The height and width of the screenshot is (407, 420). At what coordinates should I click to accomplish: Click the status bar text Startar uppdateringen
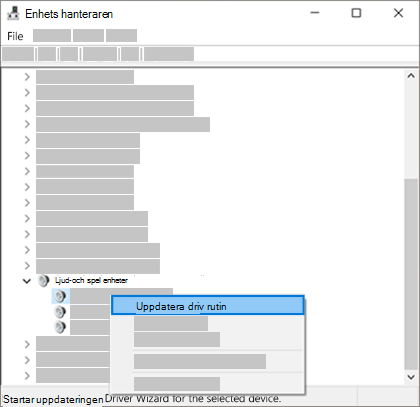(53, 399)
